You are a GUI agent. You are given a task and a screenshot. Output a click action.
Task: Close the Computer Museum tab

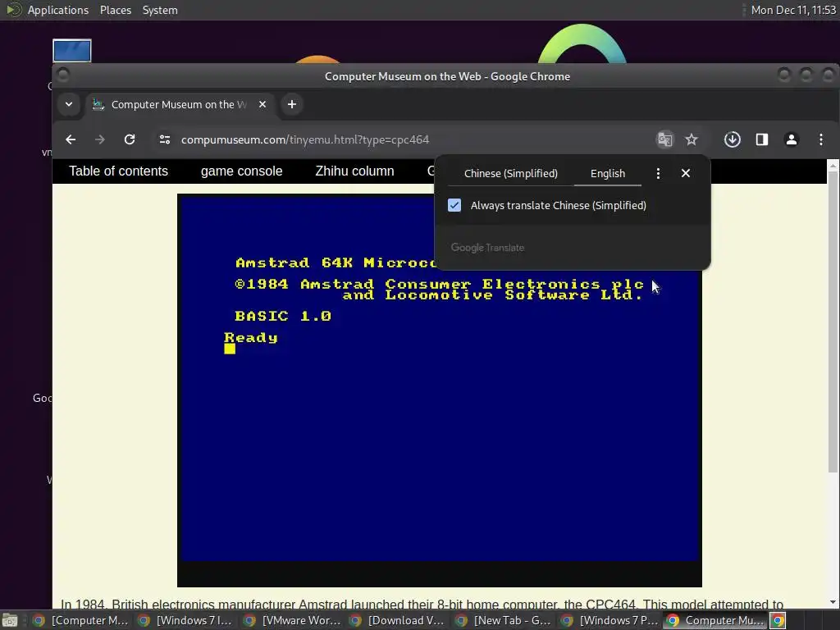pyautogui.click(x=262, y=104)
